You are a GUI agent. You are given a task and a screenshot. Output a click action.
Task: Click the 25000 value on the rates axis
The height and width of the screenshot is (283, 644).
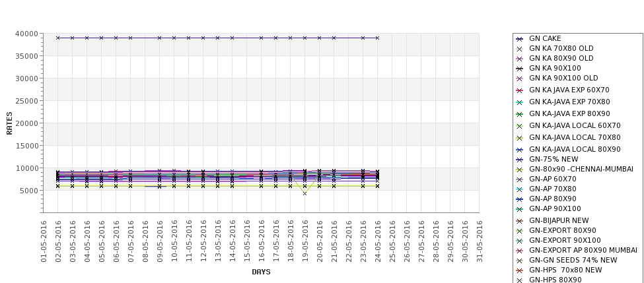tap(26, 101)
